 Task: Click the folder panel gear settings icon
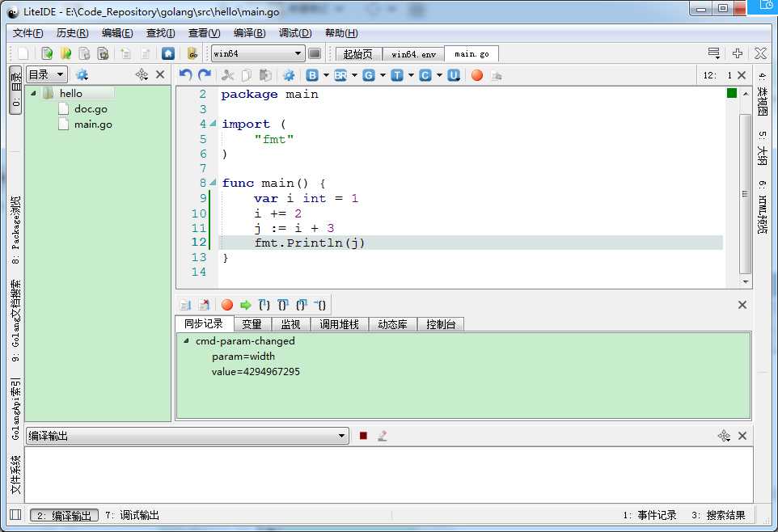click(82, 75)
